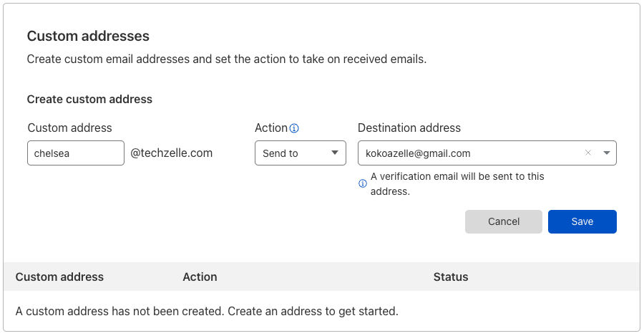Expand the Destination address dropdown arrow
Screen dimensions: 644x336
tap(607, 153)
